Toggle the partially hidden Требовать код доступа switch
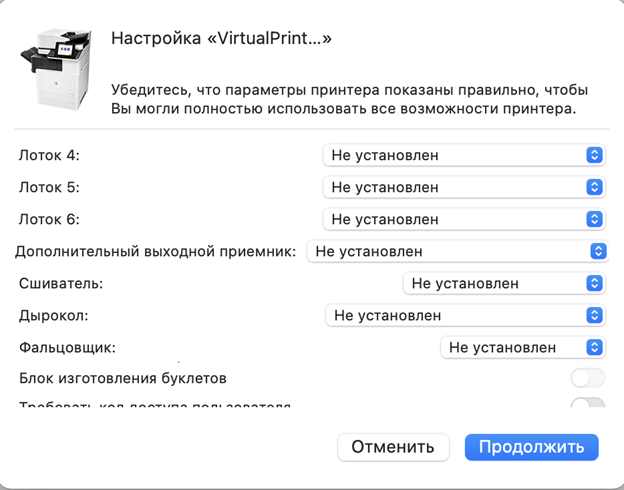This screenshot has width=624, height=490. 587,404
